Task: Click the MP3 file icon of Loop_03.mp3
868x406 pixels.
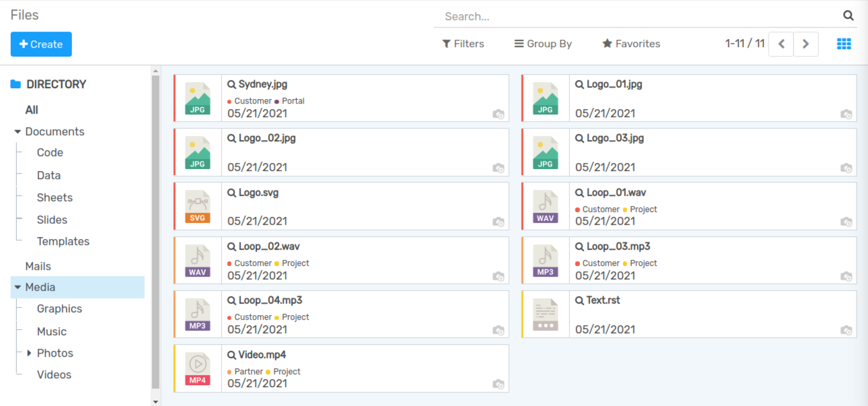Action: (545, 261)
